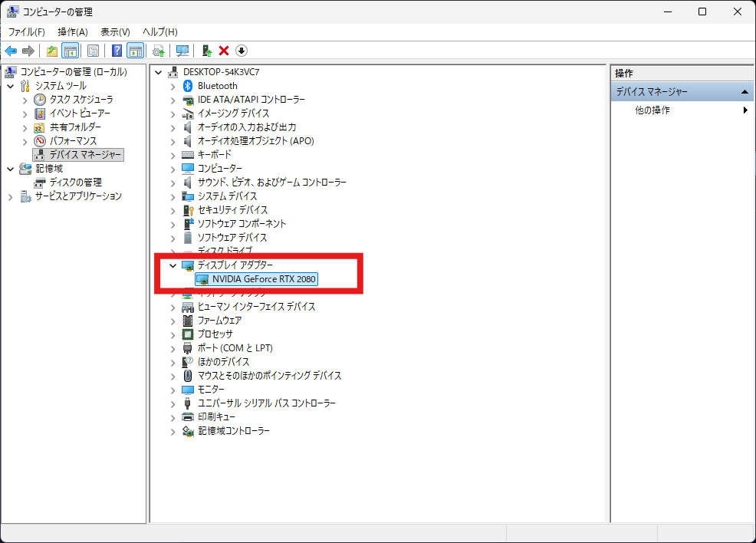Click the Back arrow toolbar icon
The image size is (756, 543).
pos(11,51)
